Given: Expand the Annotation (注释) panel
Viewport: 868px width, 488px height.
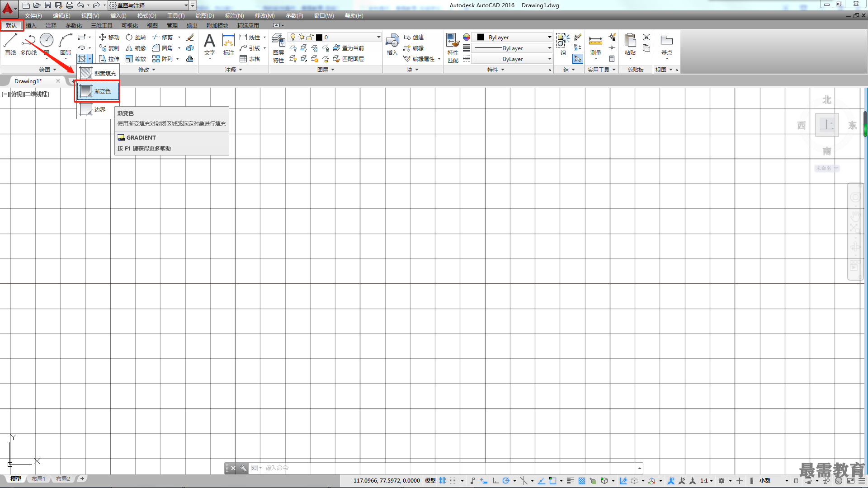Looking at the screenshot, I should (x=234, y=70).
